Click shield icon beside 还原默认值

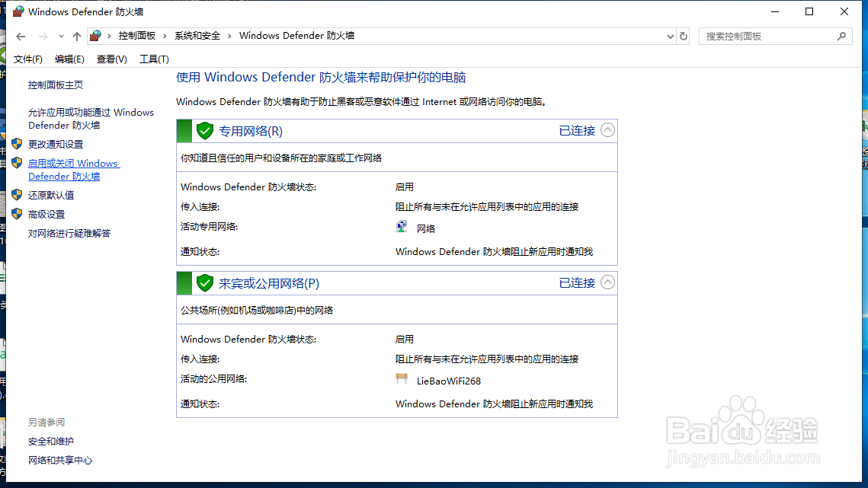17,195
